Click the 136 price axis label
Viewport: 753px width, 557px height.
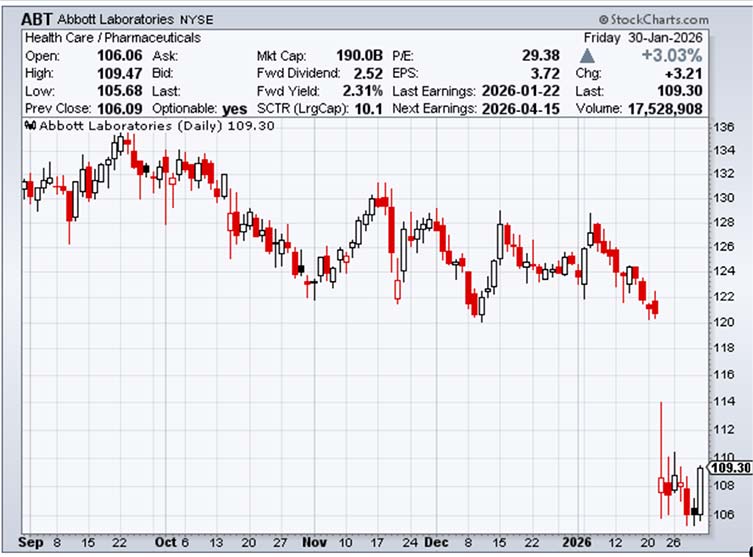tap(724, 127)
